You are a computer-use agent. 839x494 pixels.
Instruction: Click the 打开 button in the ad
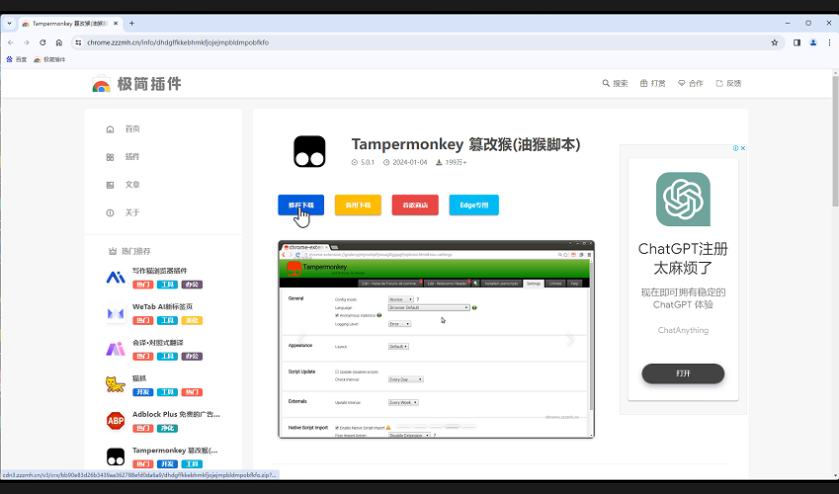point(683,374)
